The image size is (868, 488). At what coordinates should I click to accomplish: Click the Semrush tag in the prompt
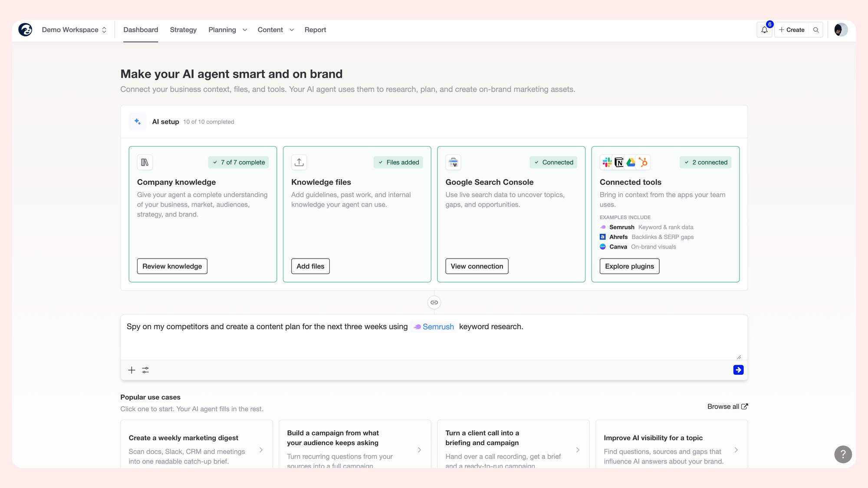[x=434, y=327]
